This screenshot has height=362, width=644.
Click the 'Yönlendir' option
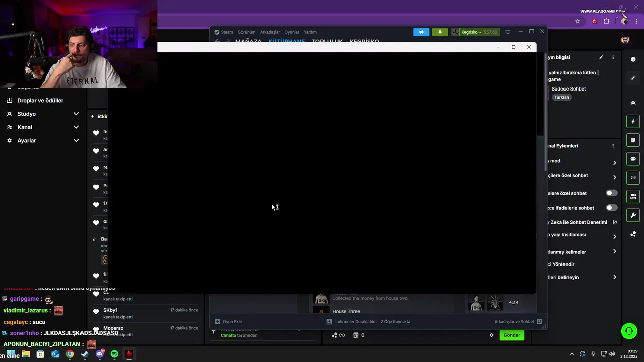click(561, 264)
